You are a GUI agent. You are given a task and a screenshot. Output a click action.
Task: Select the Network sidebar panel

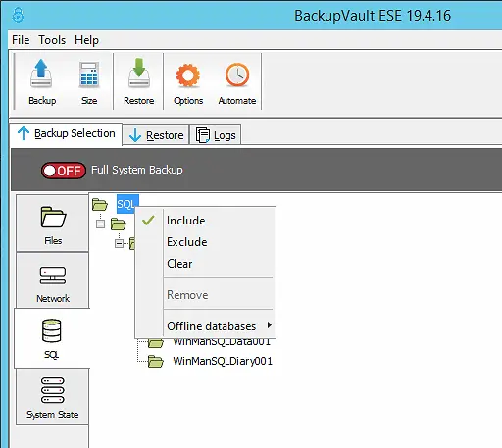click(53, 280)
